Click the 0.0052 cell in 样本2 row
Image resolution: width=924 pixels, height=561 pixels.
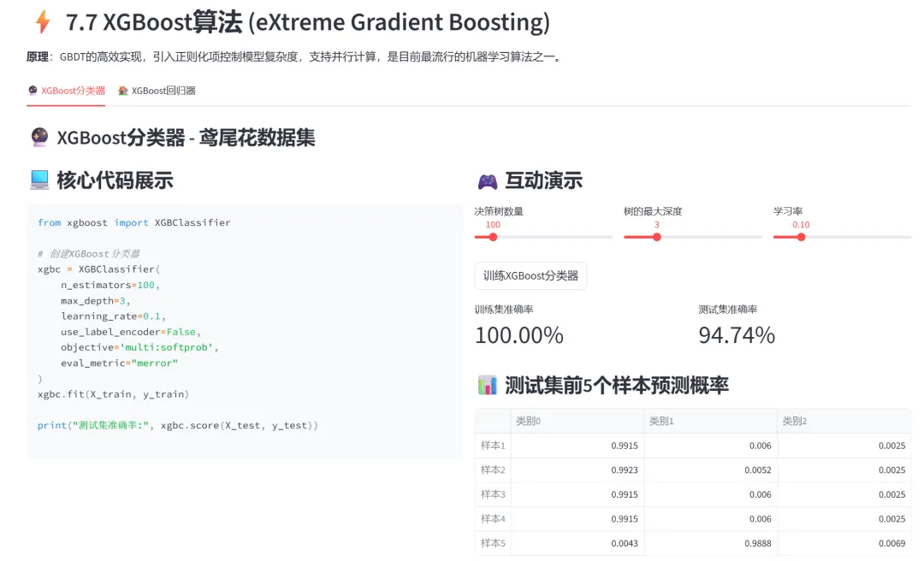click(711, 470)
